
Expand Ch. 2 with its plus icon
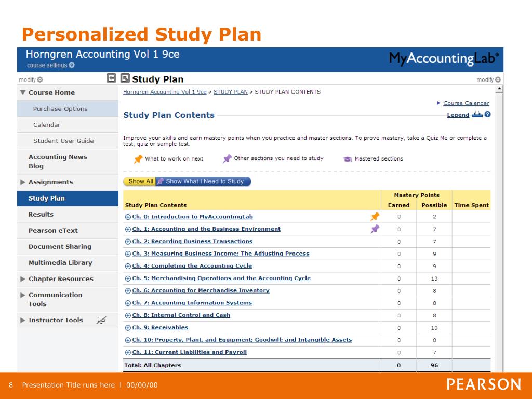pyautogui.click(x=128, y=242)
